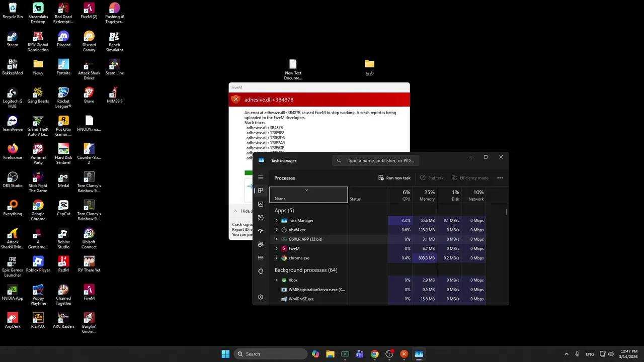
Task: Sort processes by the Disk column
Action: click(449, 195)
